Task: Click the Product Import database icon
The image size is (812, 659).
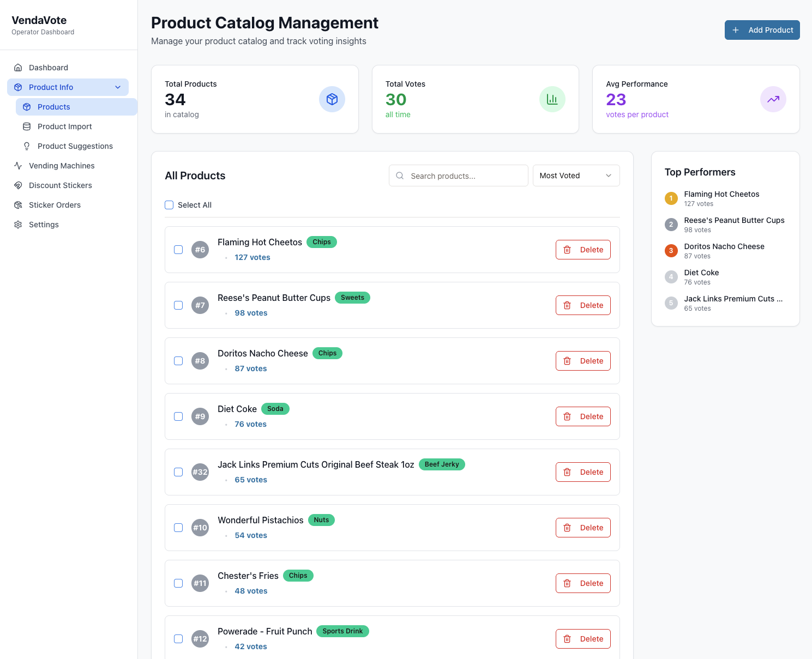Action: coord(27,126)
